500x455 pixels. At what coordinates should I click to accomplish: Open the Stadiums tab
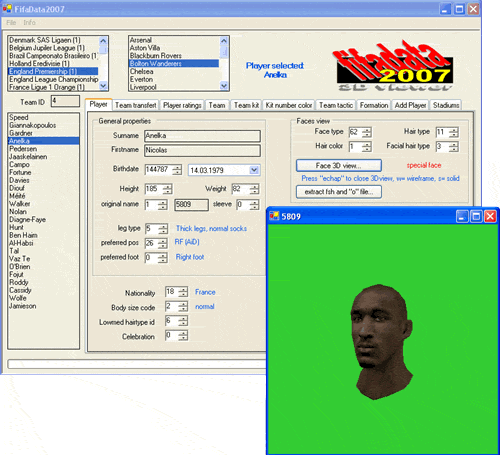click(446, 105)
